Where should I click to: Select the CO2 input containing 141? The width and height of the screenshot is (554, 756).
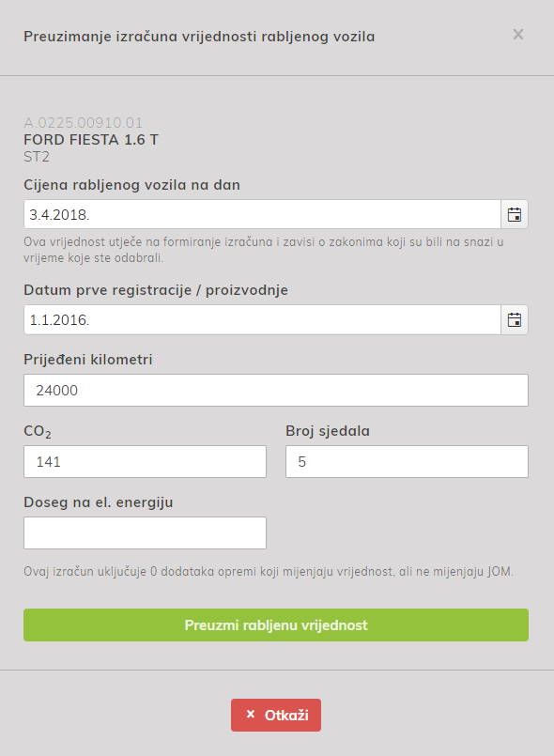point(146,461)
